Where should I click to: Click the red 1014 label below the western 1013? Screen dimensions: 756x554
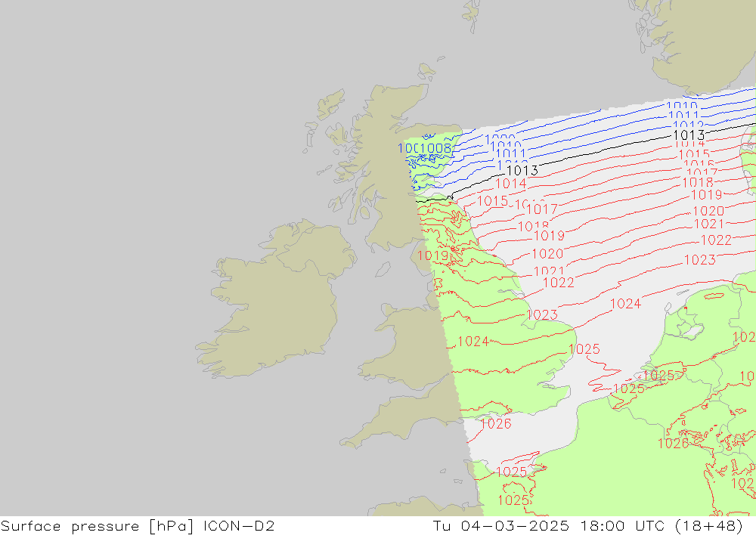pyautogui.click(x=510, y=184)
